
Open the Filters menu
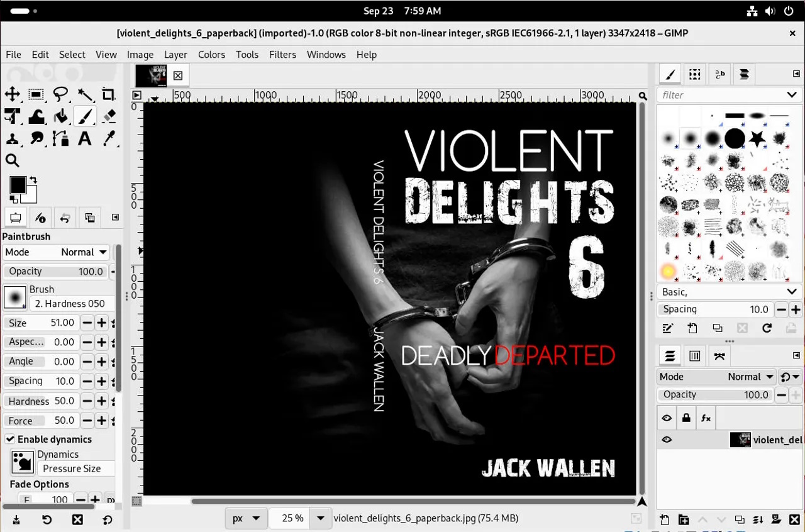coord(282,55)
